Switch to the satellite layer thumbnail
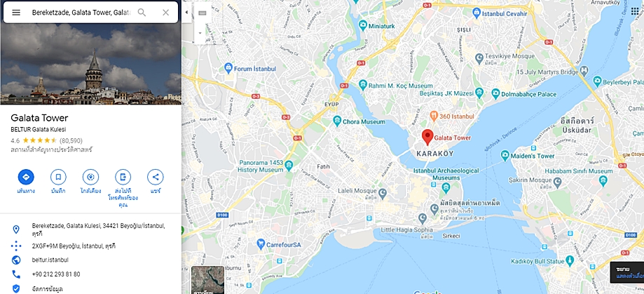Screen dimensions: 644x294 tap(208, 280)
